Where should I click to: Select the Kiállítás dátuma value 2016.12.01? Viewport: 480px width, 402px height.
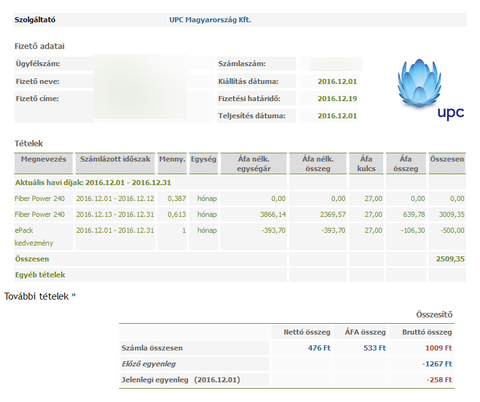pyautogui.click(x=337, y=81)
